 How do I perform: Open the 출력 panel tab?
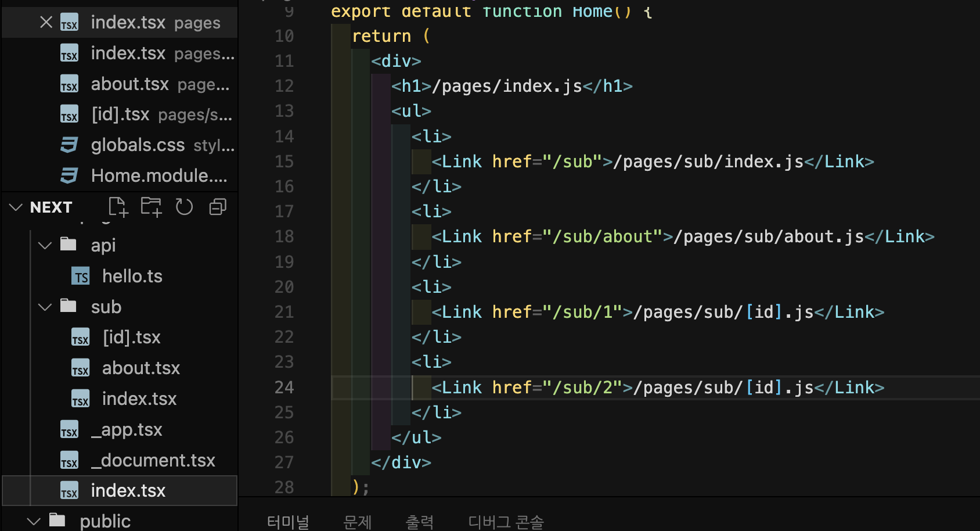point(419,522)
